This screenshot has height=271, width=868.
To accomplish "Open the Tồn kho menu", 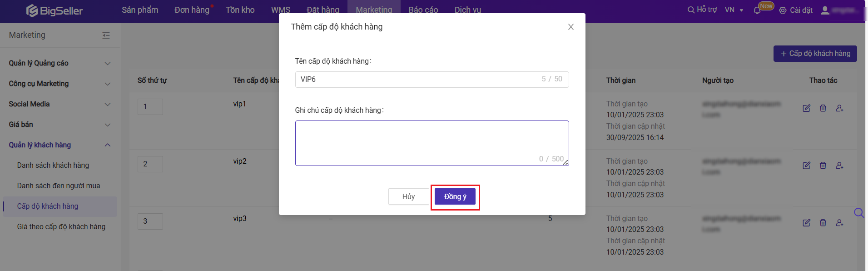I will [x=240, y=10].
